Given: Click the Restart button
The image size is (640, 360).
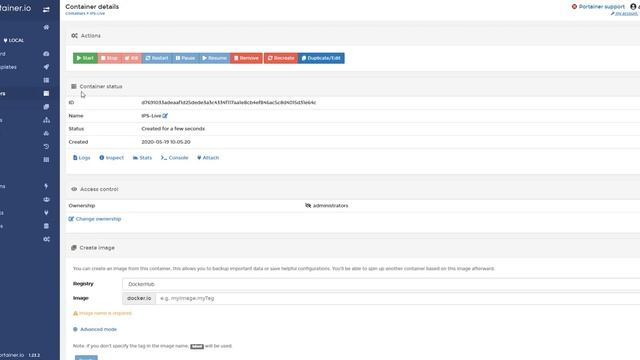Looking at the screenshot, I should 157,58.
